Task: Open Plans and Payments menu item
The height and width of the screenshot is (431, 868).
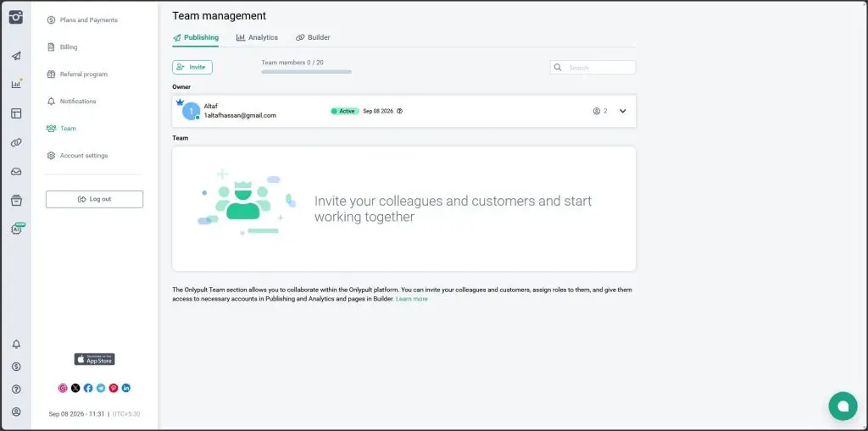Action: [x=82, y=20]
